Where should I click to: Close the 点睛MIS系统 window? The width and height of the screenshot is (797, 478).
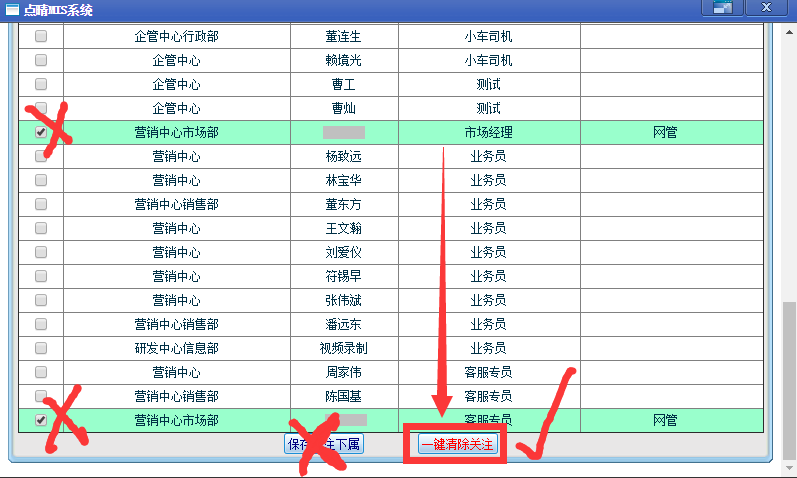[766, 7]
